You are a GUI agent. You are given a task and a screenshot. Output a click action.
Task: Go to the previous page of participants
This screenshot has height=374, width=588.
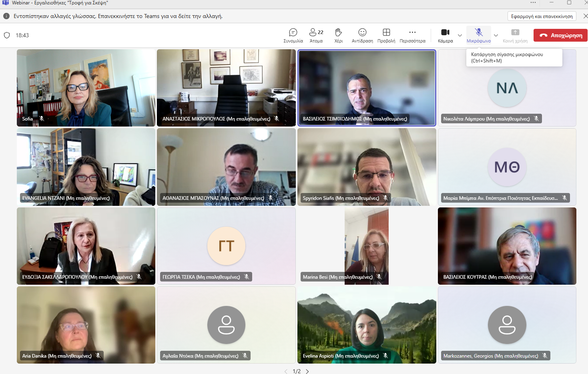[286, 371]
